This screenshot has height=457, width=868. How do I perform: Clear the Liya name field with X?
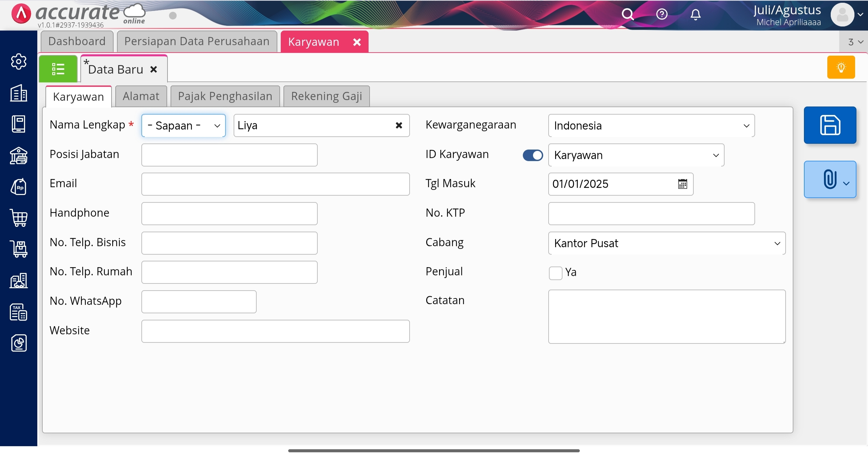tap(399, 125)
